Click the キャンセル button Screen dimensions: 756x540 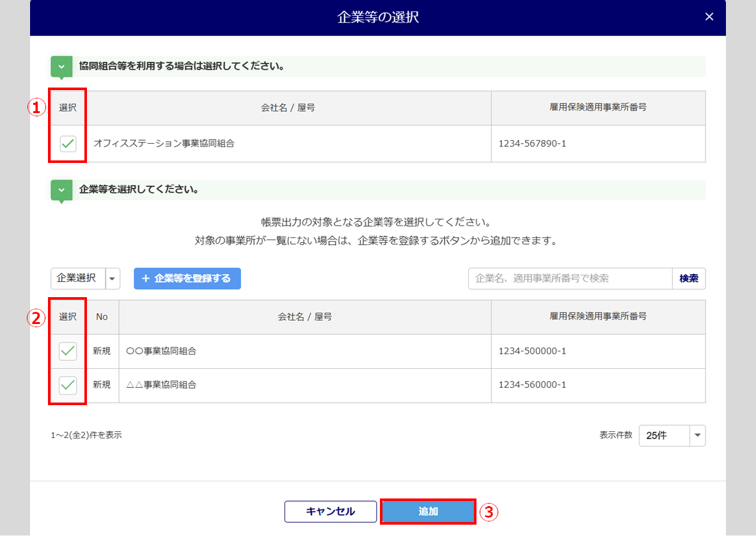tap(331, 512)
